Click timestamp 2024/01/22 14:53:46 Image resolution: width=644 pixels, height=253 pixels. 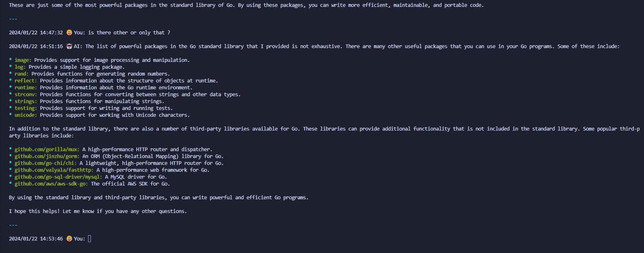(36, 238)
